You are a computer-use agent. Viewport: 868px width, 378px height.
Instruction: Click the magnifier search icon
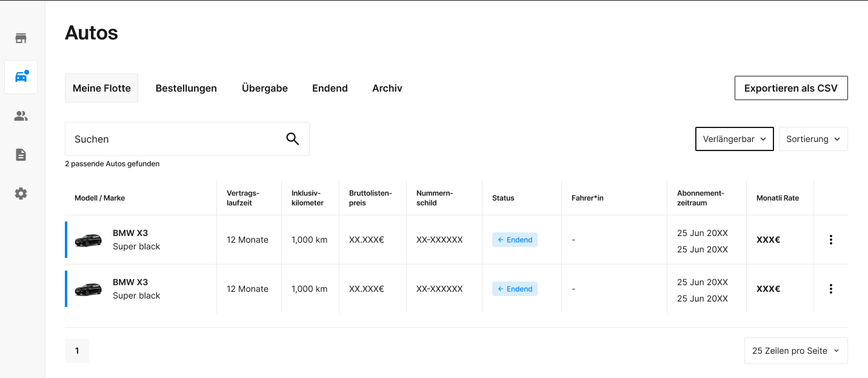coord(293,139)
